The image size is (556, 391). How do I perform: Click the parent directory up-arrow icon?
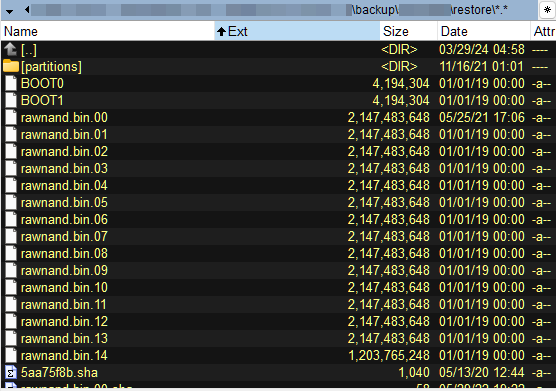click(11, 49)
